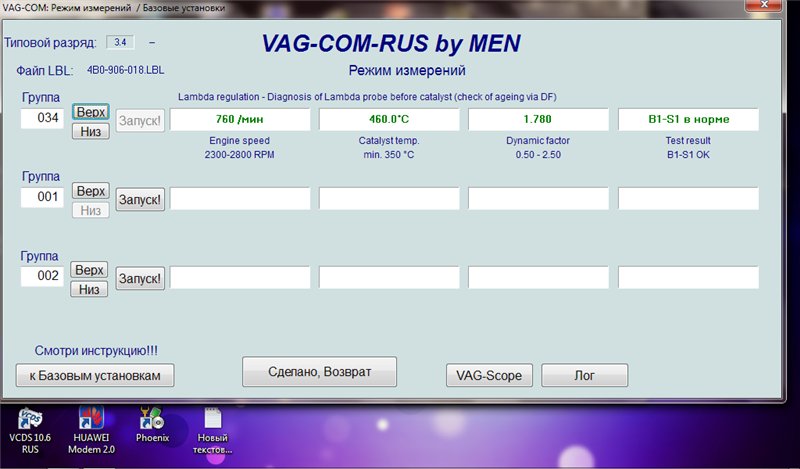The width and height of the screenshot is (800, 469).
Task: Focus the group number field showing 001
Action: pyautogui.click(x=42, y=197)
